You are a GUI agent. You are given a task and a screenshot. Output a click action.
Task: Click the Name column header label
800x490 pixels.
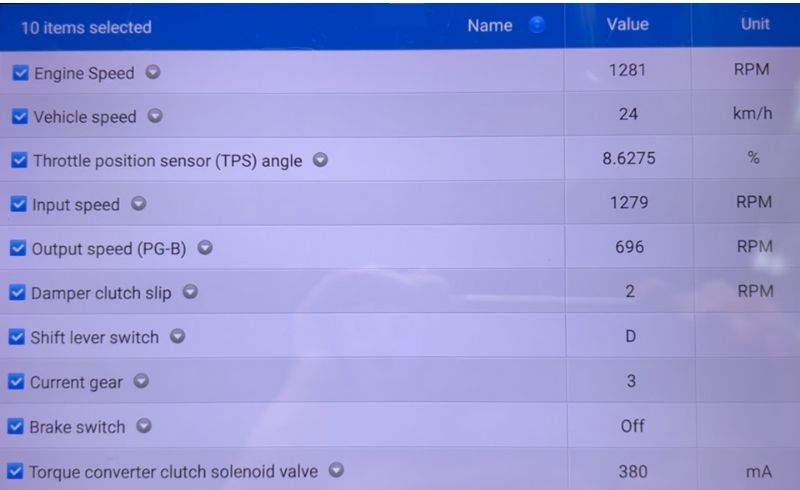490,26
